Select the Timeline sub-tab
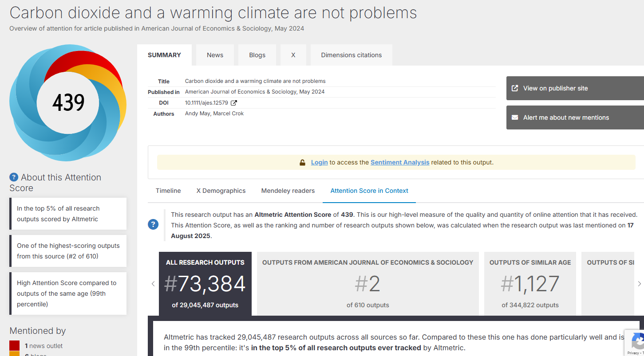644x356 pixels. pyautogui.click(x=168, y=191)
